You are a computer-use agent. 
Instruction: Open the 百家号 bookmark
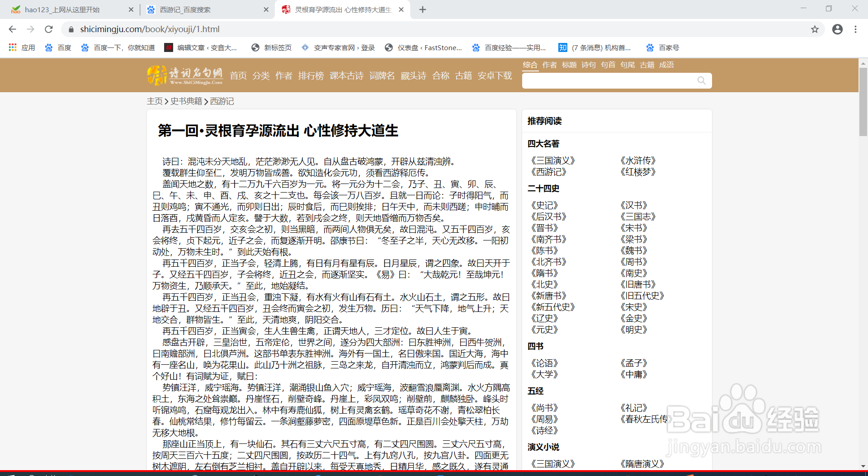[x=663, y=47]
